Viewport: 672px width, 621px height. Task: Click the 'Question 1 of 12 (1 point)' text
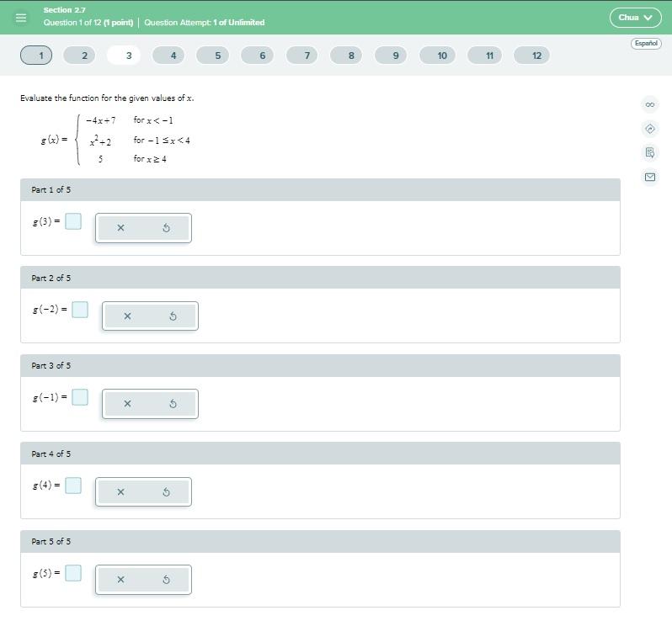pos(88,22)
